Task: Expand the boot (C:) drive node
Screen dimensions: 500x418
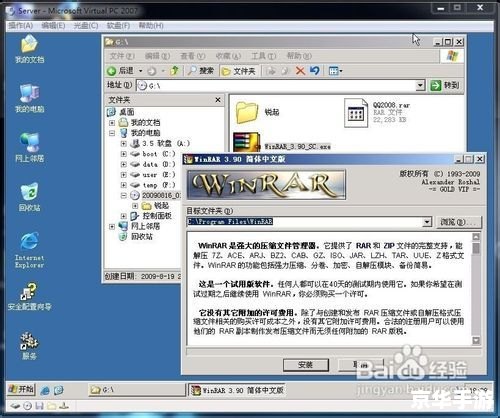Action: [x=124, y=154]
